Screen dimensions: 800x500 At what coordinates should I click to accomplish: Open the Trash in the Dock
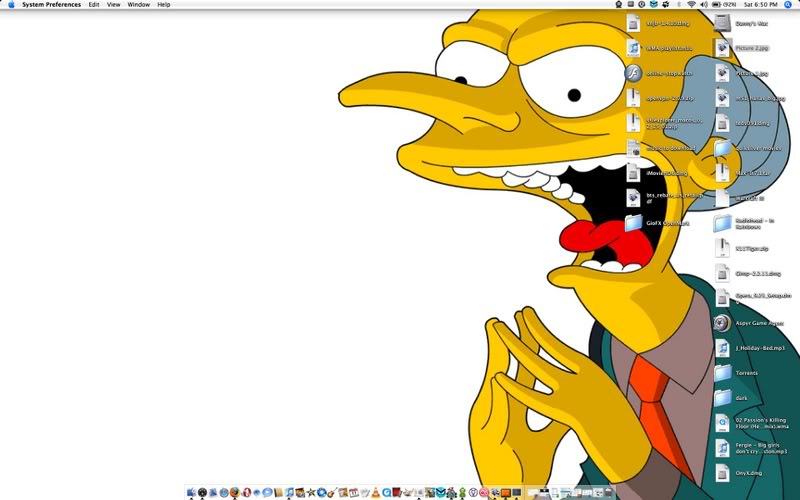click(x=610, y=492)
